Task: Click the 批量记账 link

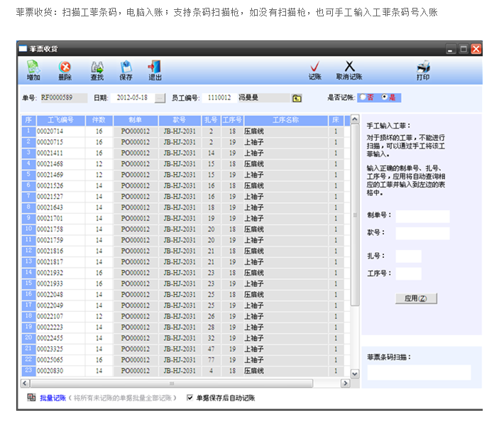Action: point(53,398)
